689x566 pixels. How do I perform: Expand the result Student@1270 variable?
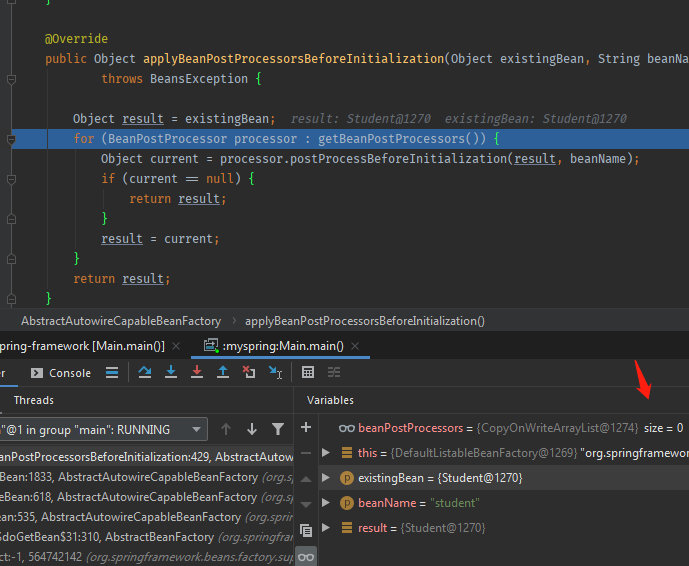tap(326, 527)
